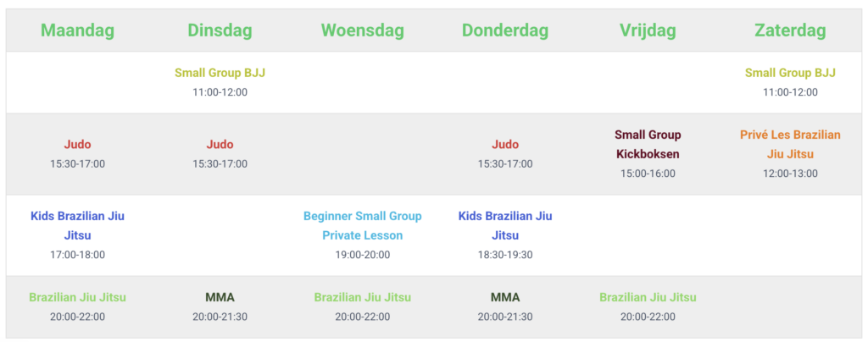The width and height of the screenshot is (868, 342).
Task: Select the Thursday Judo class
Action: pyautogui.click(x=505, y=144)
